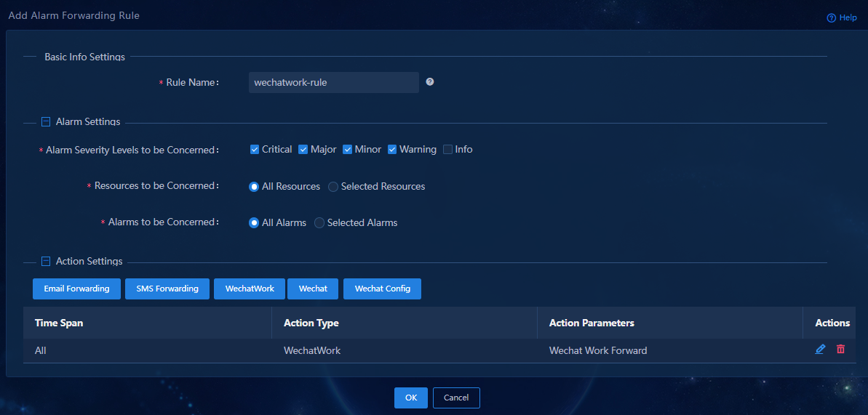Uncheck the Critical severity checkbox
The height and width of the screenshot is (415, 868).
255,150
